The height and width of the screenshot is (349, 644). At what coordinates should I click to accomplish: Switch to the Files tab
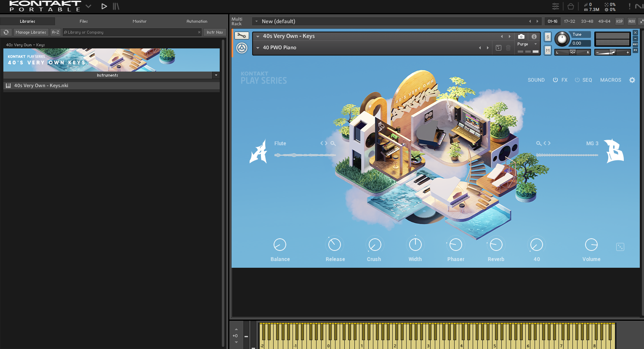84,21
